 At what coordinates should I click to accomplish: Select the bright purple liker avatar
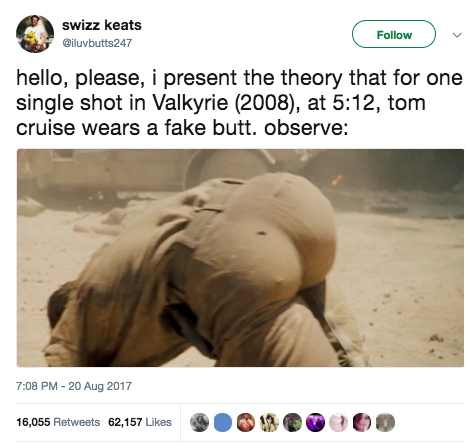pos(315,422)
